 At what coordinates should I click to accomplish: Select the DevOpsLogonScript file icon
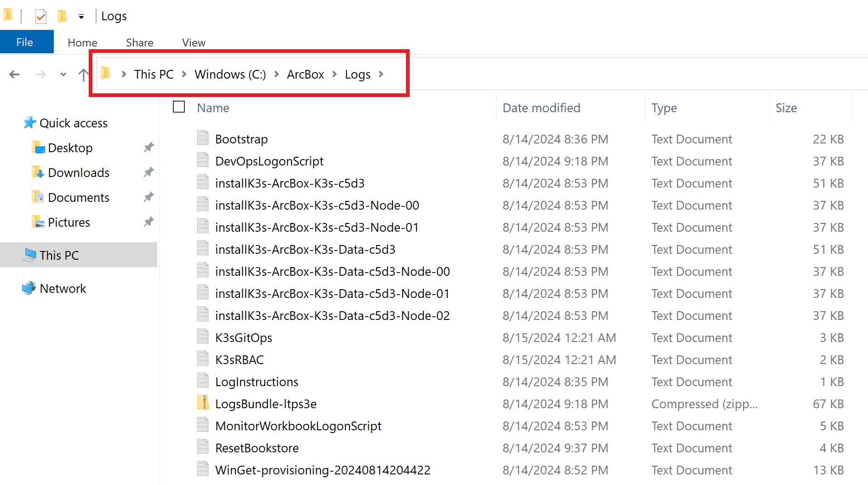click(203, 160)
